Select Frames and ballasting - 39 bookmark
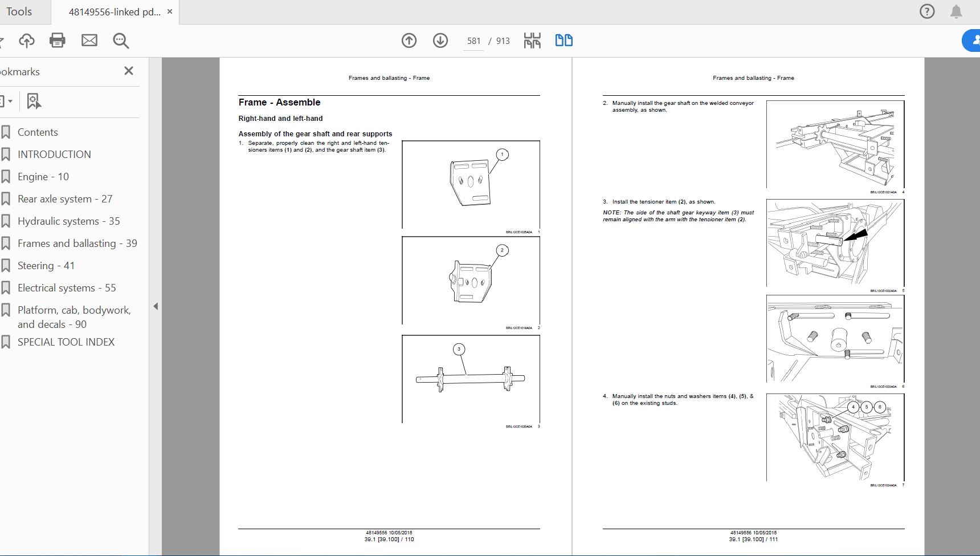Screen dimensions: 980x556 point(77,243)
